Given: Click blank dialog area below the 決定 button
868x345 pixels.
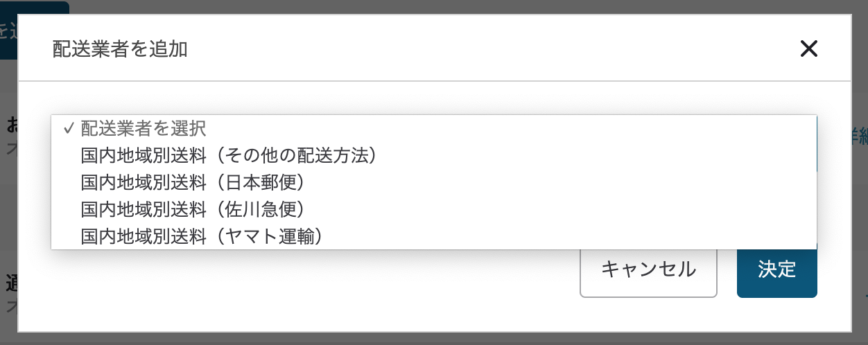Looking at the screenshot, I should click(776, 315).
